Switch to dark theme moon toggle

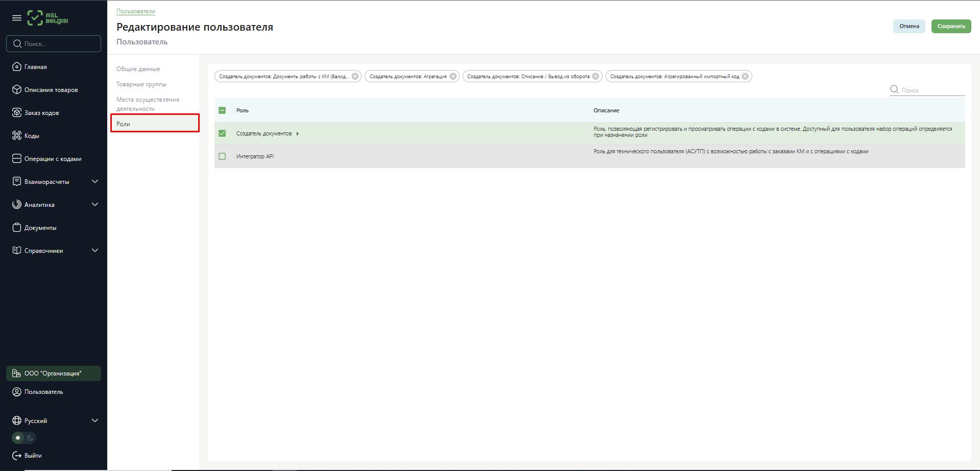tap(30, 438)
